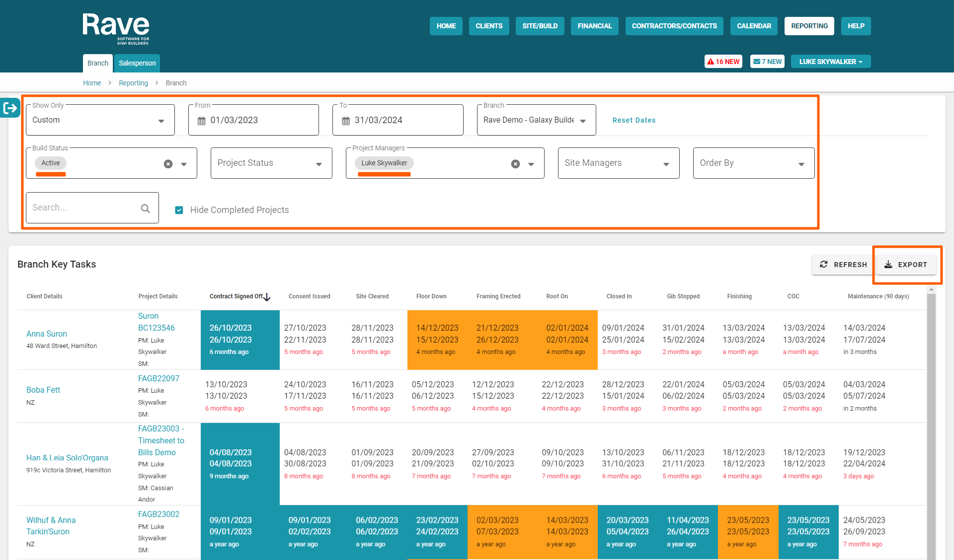Clear the Build Status Active selection
954x560 pixels.
click(168, 164)
